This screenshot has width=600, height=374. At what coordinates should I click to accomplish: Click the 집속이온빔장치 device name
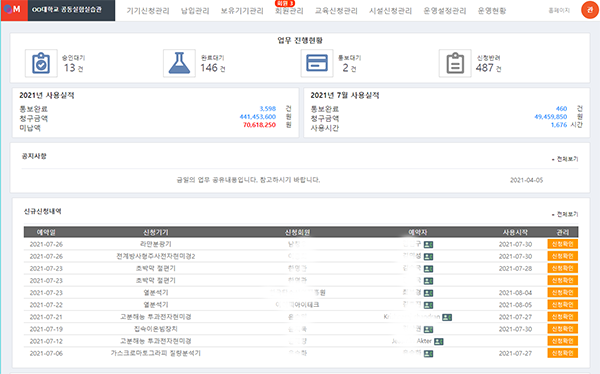coord(156,329)
